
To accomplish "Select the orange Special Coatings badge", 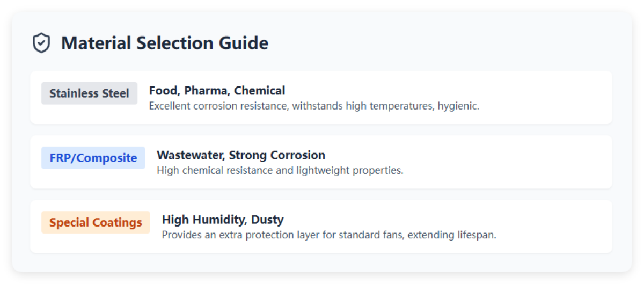I will [96, 222].
